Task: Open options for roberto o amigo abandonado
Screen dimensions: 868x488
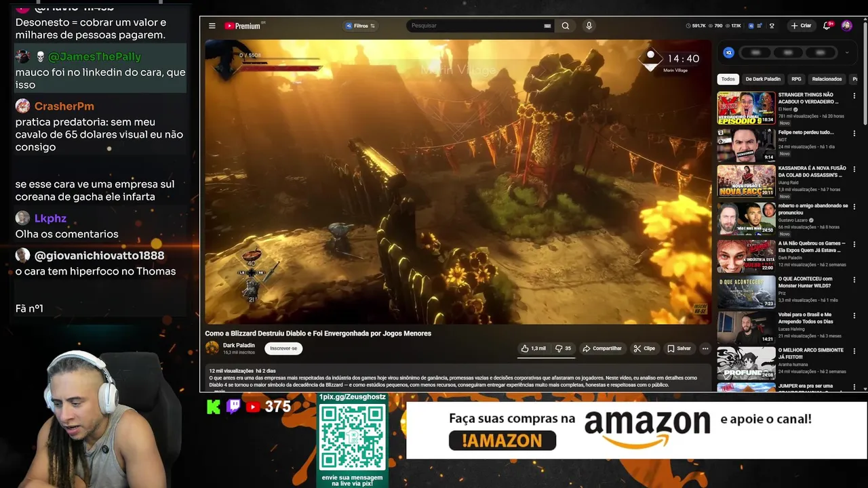Action: pyautogui.click(x=854, y=206)
